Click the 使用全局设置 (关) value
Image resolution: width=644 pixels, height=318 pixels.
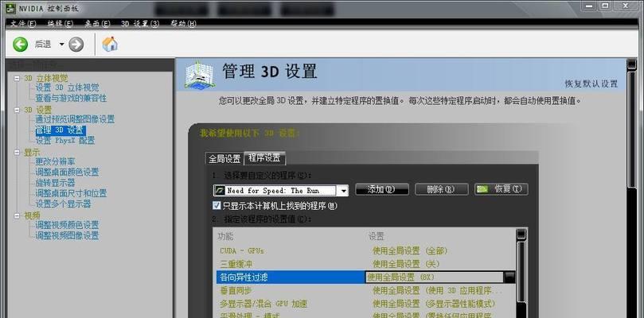[x=406, y=264]
